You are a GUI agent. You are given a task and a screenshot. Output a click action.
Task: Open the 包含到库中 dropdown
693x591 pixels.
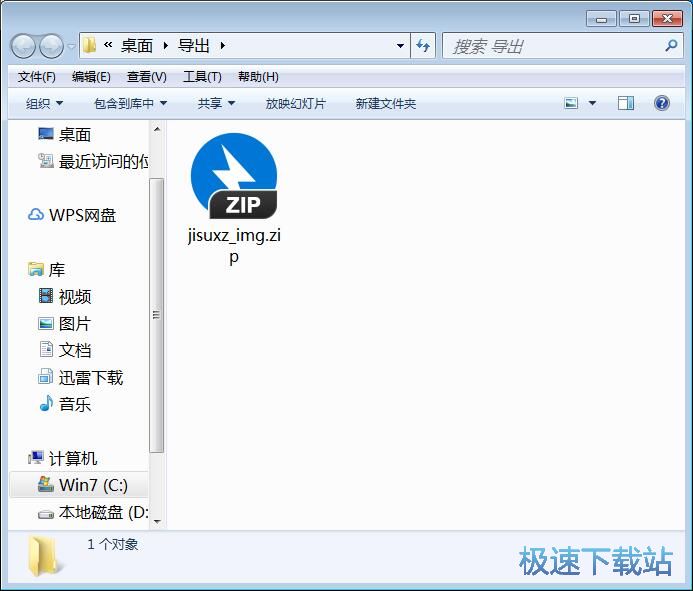coord(130,103)
